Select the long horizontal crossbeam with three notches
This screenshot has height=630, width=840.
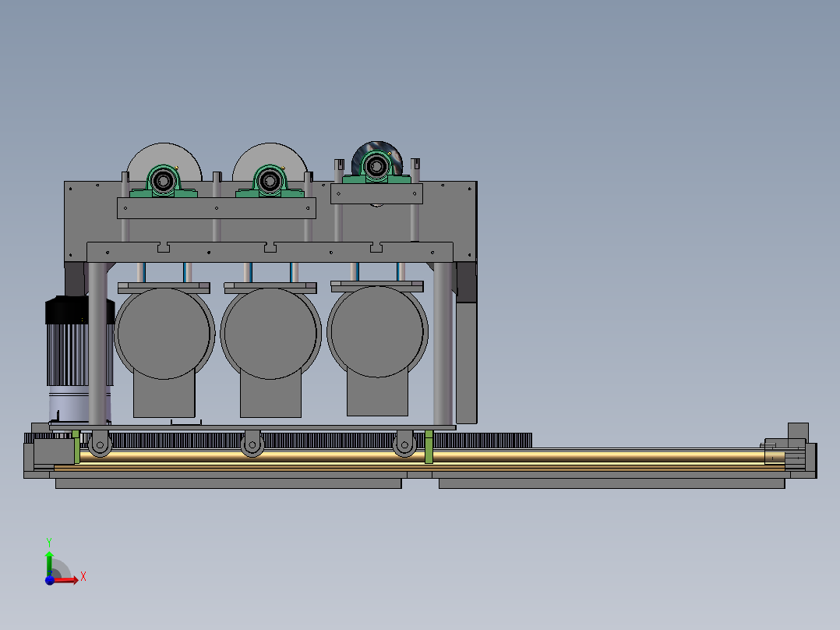click(x=270, y=252)
